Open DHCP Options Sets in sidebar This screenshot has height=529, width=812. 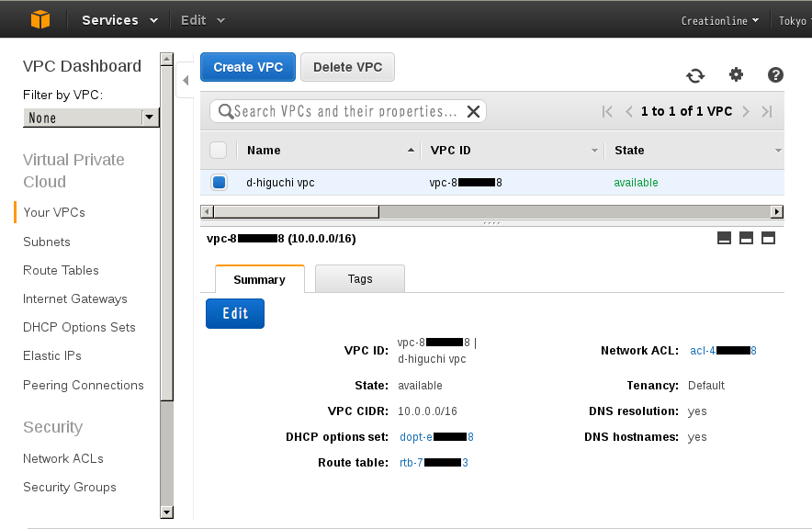(79, 327)
